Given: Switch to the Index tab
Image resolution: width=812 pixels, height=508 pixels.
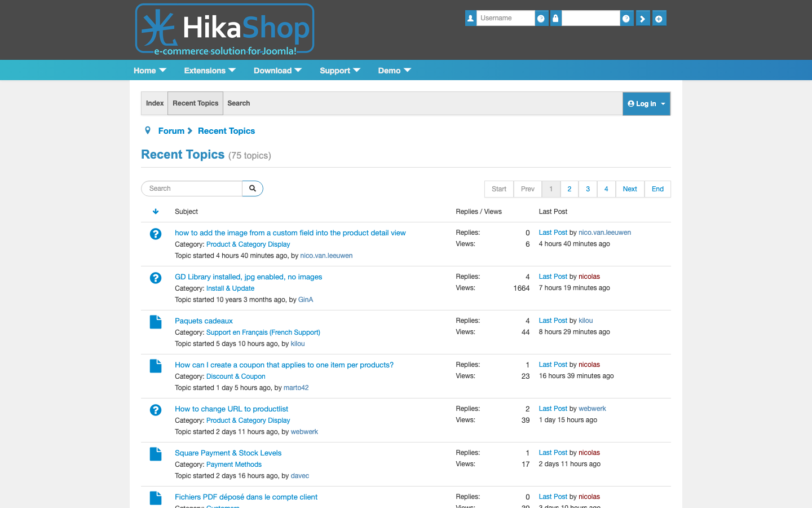Looking at the screenshot, I should (155, 103).
